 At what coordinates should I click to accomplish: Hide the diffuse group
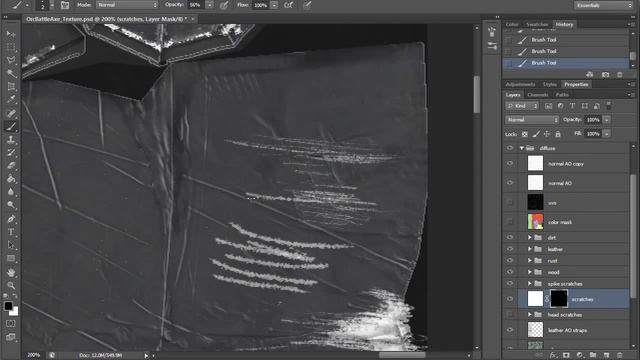click(x=510, y=148)
